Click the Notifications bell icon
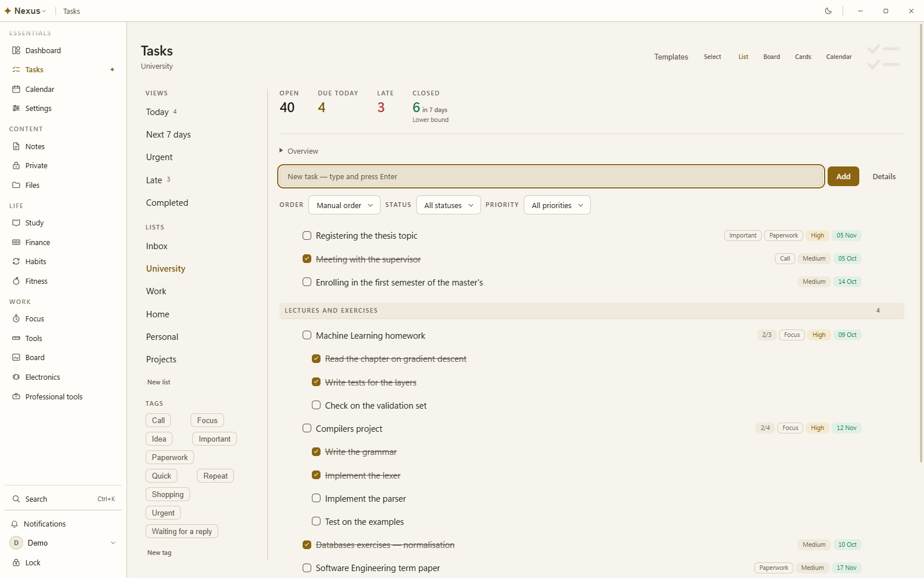Viewport: 924px width, 578px height. [x=15, y=524]
